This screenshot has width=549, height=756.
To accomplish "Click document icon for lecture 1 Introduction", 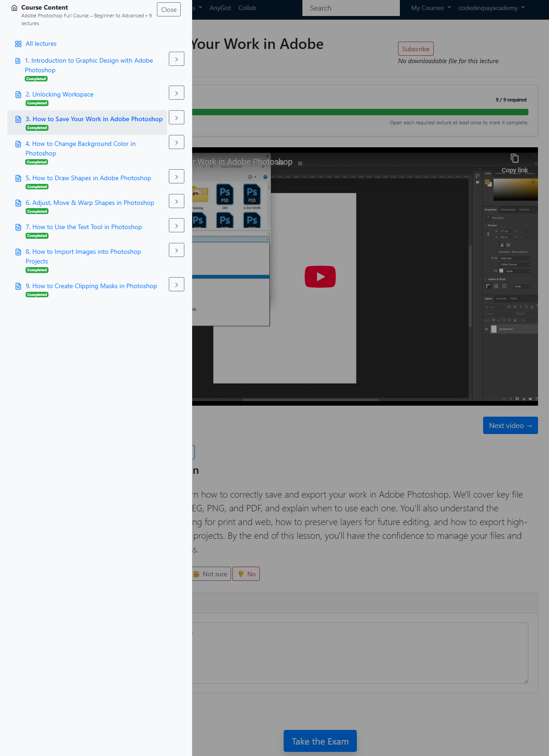I will pos(18,61).
